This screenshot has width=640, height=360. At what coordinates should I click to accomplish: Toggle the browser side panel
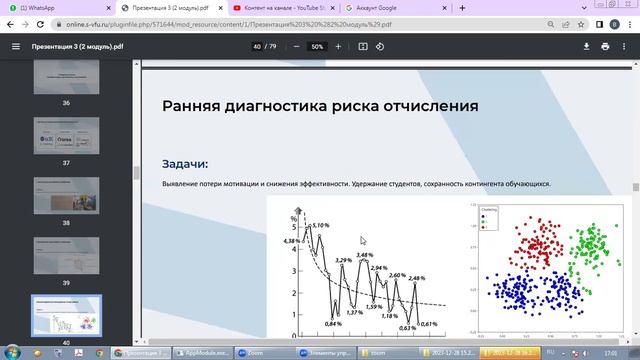coord(599,24)
